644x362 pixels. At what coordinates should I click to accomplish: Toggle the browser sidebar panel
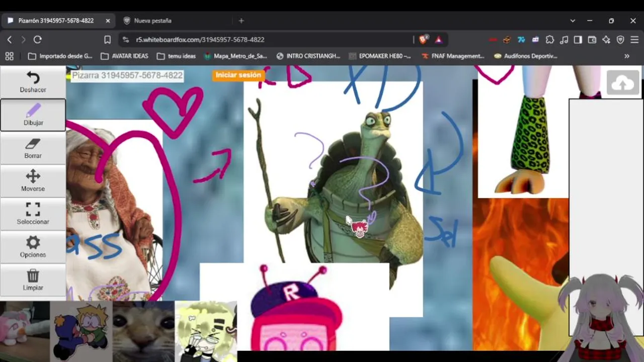[578, 39]
